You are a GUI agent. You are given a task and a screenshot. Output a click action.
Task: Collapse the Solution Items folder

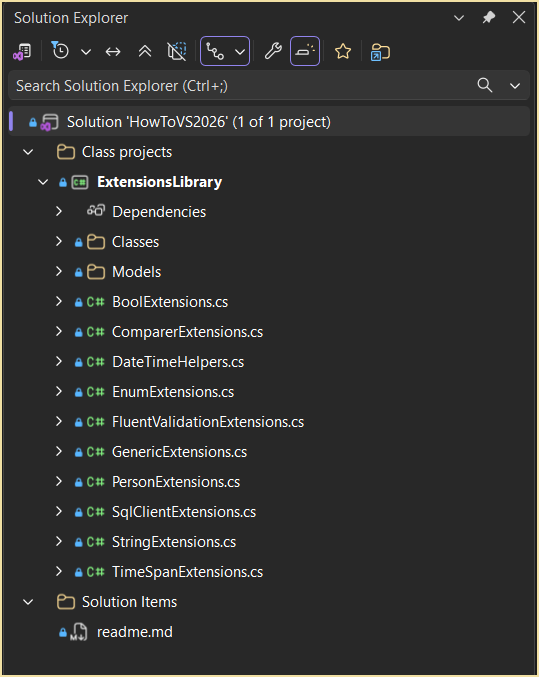(x=28, y=602)
